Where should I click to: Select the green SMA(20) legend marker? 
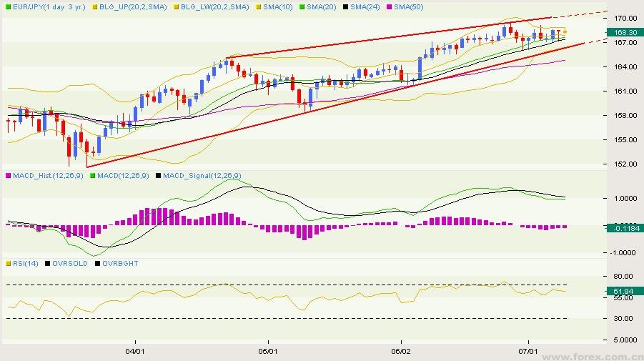(x=302, y=5)
